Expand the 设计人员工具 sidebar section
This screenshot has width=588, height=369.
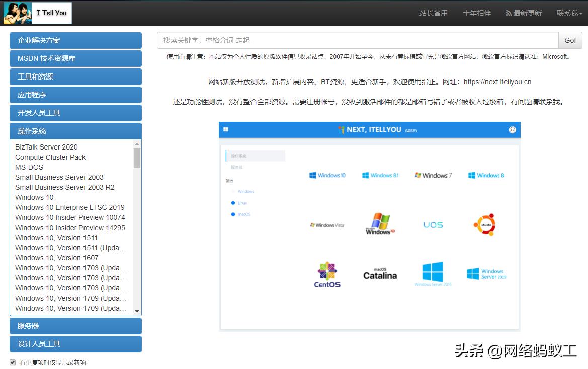point(75,344)
